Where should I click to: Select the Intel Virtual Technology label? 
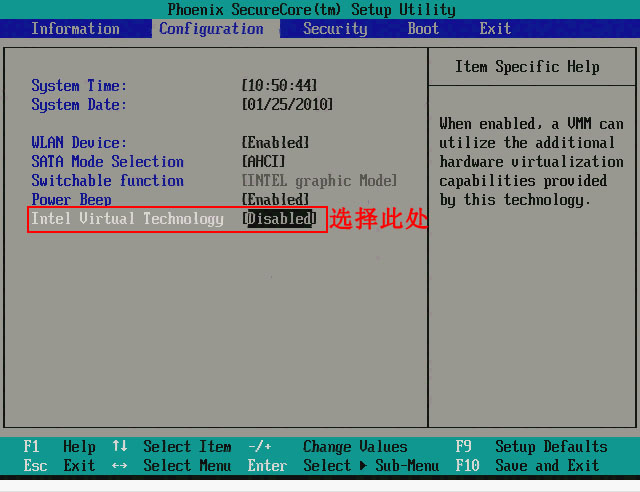tap(127, 218)
